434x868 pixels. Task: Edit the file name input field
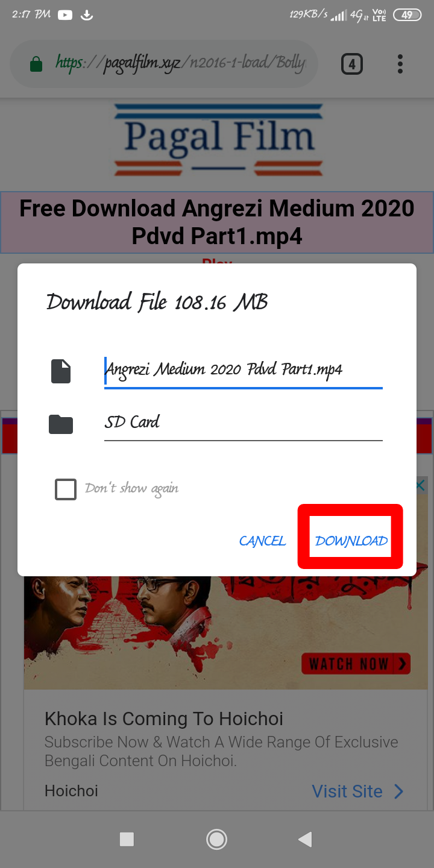tap(244, 370)
